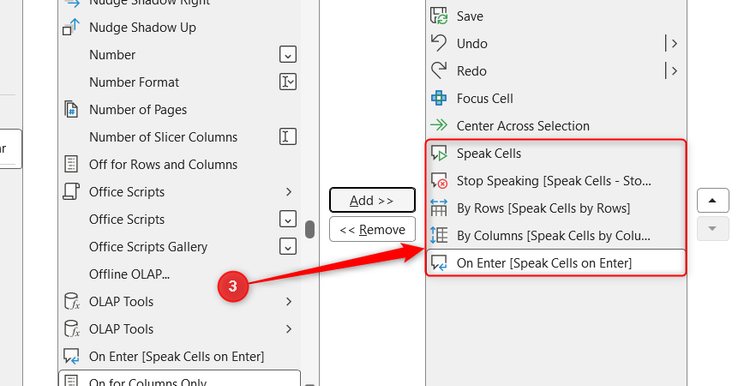The width and height of the screenshot is (750, 386).
Task: Select On Enter [Speak Cells on Enter] in right list
Action: click(x=556, y=263)
